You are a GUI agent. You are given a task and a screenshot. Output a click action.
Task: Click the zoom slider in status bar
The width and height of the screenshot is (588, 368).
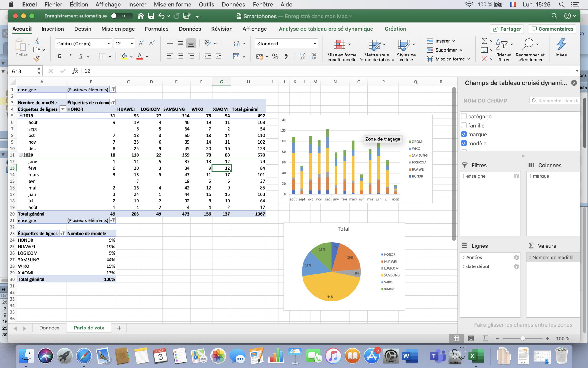(522, 339)
